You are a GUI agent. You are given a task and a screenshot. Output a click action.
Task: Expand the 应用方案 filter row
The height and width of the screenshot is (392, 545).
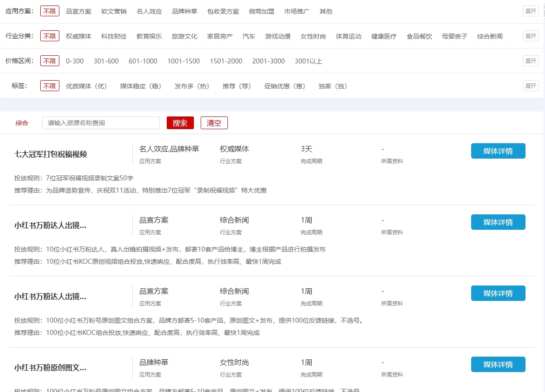531,11
